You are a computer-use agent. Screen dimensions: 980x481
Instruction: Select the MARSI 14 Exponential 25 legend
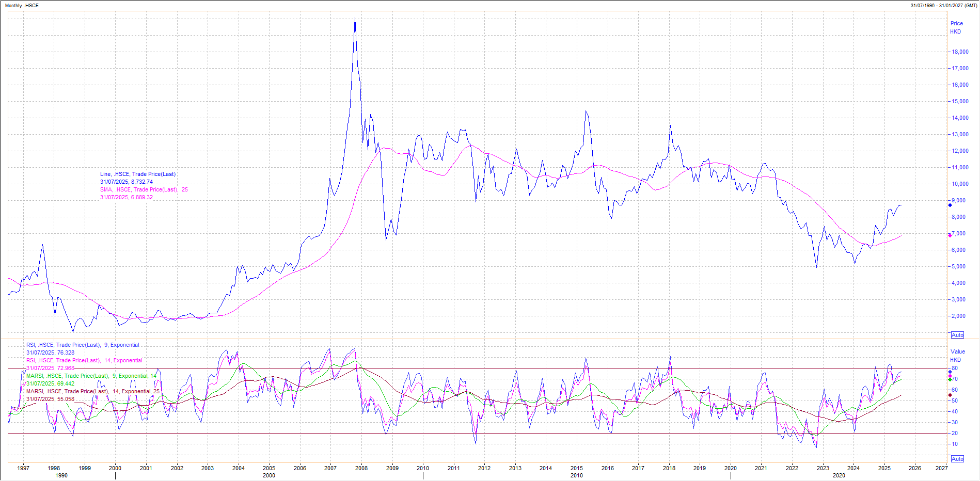93,392
